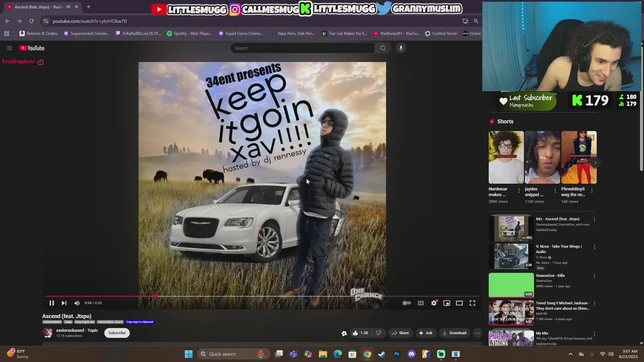Open the YouTube guide hamburger menu

click(x=10, y=48)
